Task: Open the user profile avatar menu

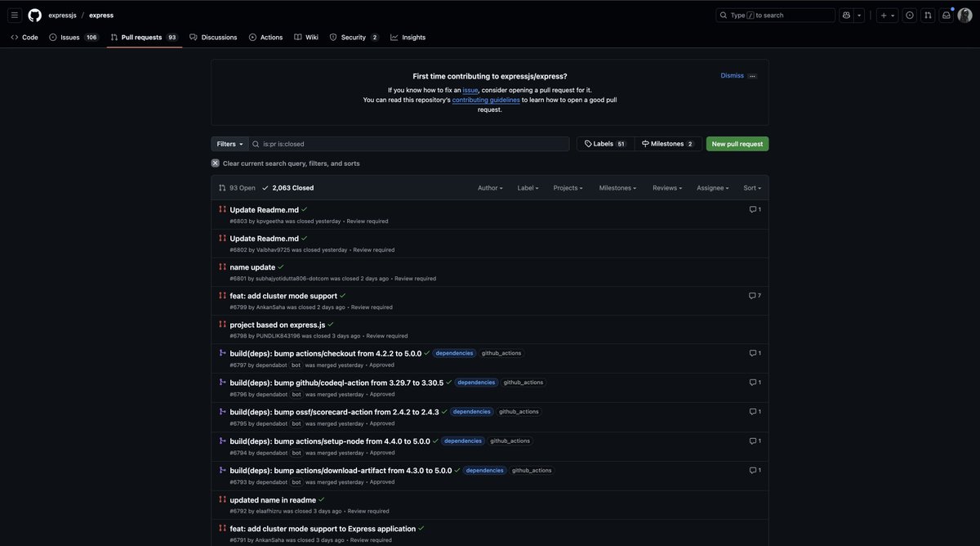Action: coord(964,15)
